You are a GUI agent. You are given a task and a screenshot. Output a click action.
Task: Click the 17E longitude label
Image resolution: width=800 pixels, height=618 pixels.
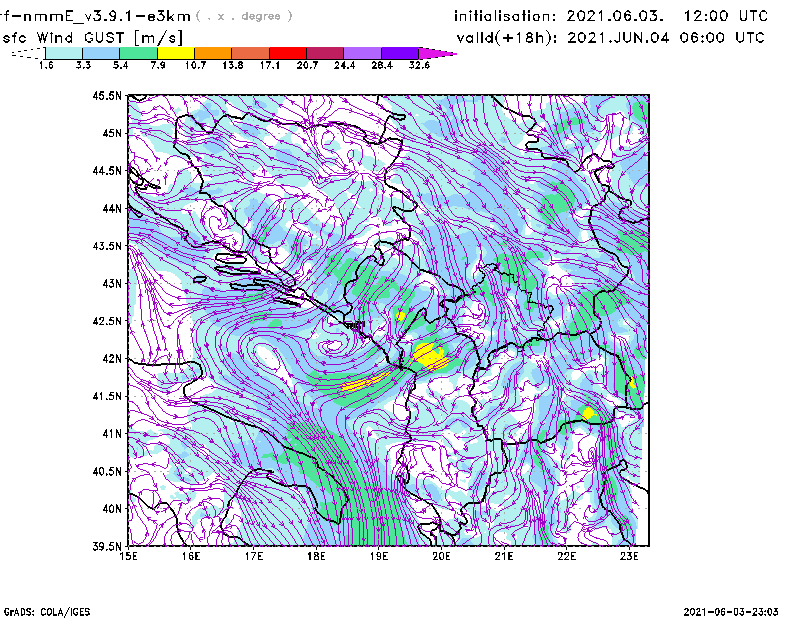click(254, 556)
